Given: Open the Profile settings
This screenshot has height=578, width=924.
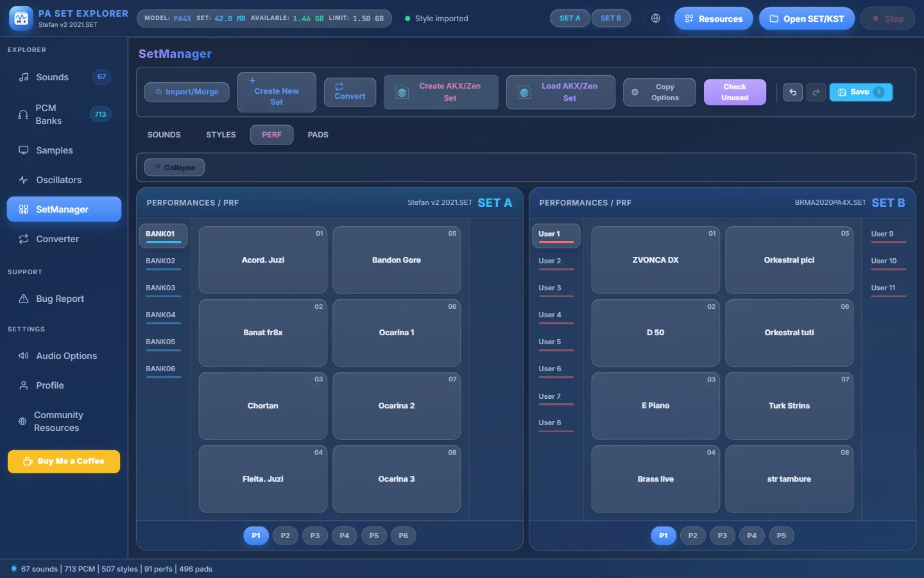Looking at the screenshot, I should point(64,385).
